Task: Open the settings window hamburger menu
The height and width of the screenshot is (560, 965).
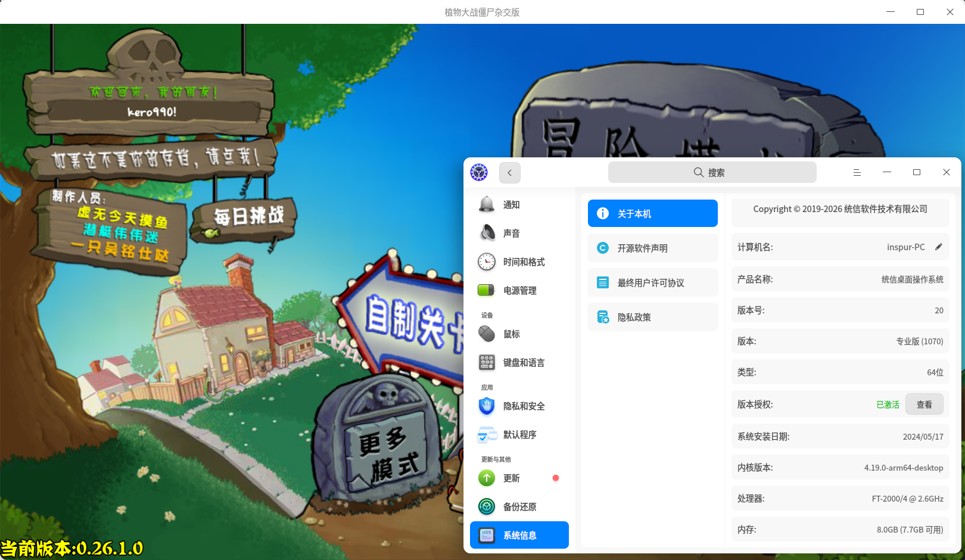Action: (x=857, y=172)
